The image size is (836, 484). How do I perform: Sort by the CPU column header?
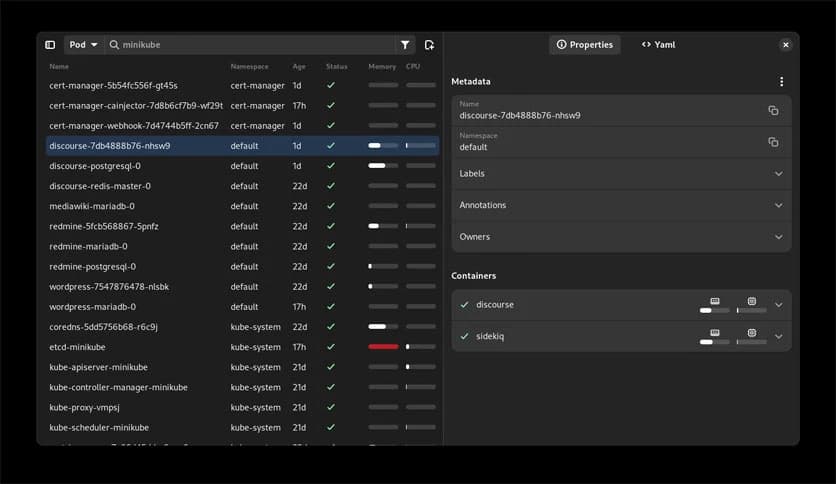(x=413, y=67)
